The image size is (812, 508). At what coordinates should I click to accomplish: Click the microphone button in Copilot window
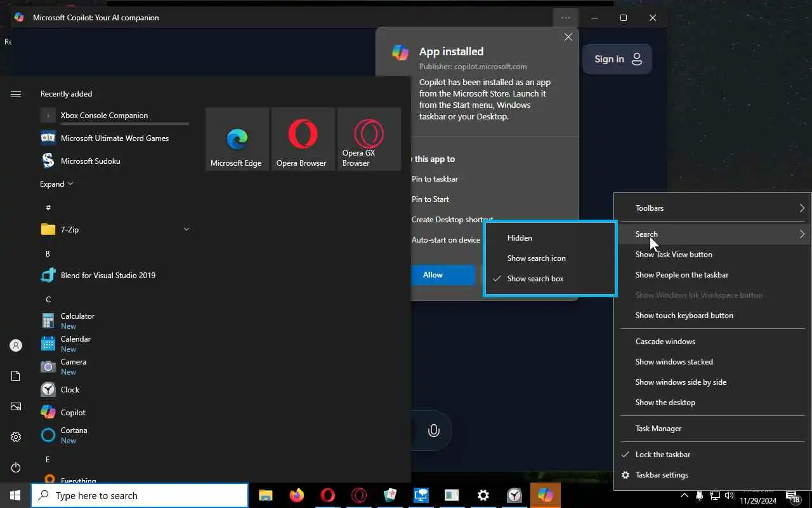click(x=434, y=431)
